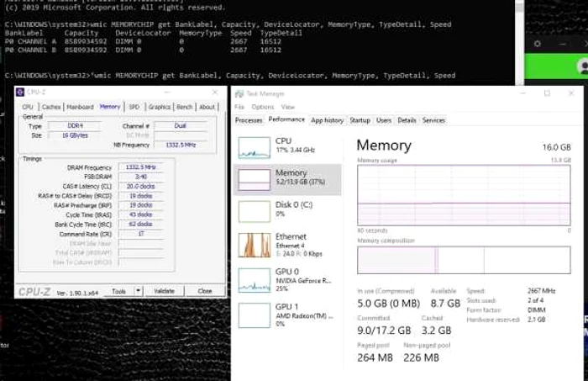Open the Options menu in Task Manager
This screenshot has width=588, height=381.
(x=263, y=107)
